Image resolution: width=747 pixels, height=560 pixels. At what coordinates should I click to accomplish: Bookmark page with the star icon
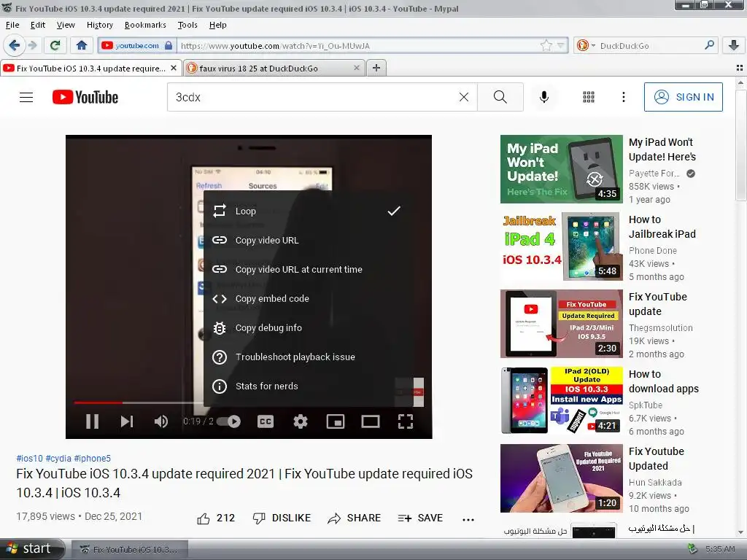pos(546,45)
